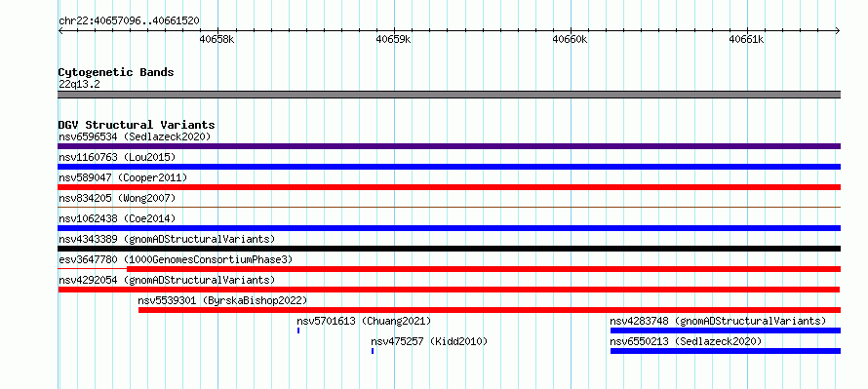The width and height of the screenshot is (868, 389).
Task: Click the left arrowhead of the ruler
Action: click(60, 31)
